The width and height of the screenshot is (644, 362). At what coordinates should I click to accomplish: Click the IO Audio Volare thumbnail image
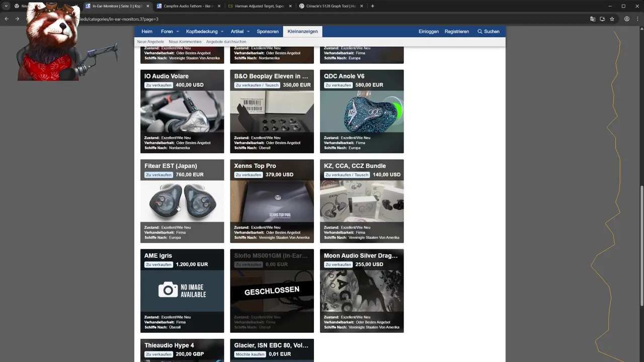pos(182,112)
